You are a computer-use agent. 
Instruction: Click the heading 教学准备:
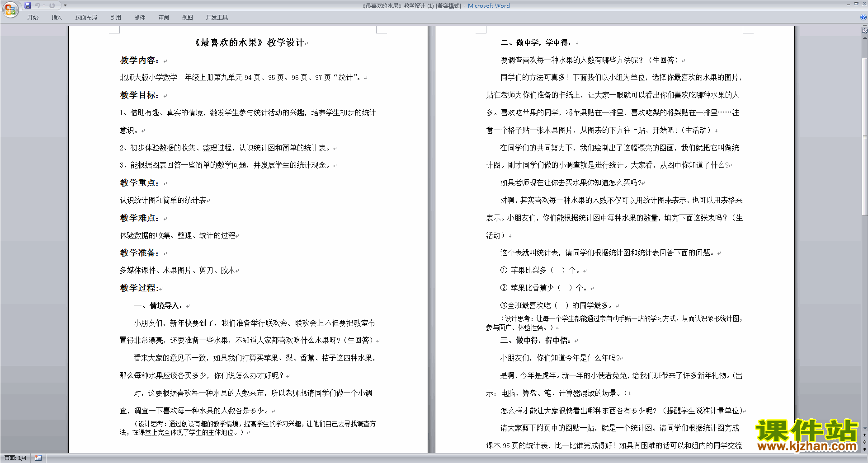pos(139,253)
